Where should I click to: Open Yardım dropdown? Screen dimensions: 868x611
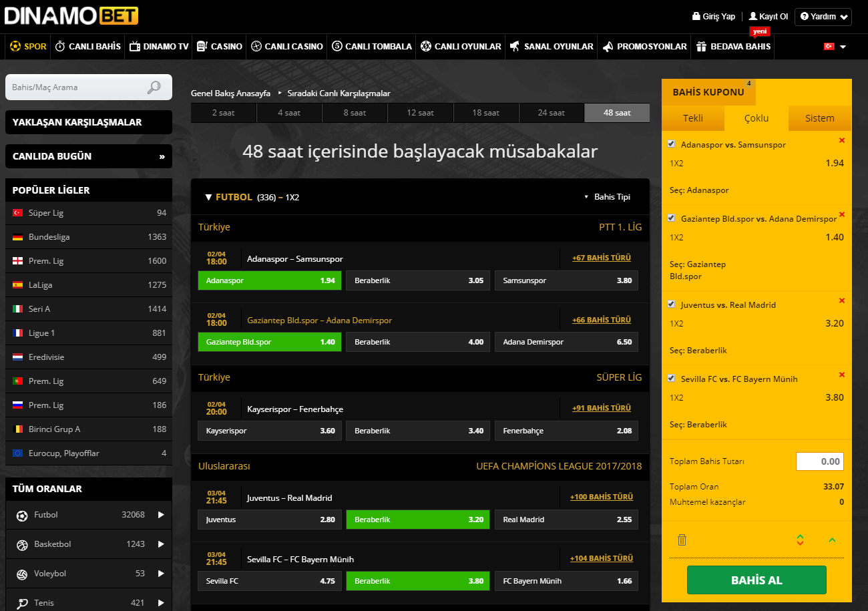pyautogui.click(x=823, y=17)
